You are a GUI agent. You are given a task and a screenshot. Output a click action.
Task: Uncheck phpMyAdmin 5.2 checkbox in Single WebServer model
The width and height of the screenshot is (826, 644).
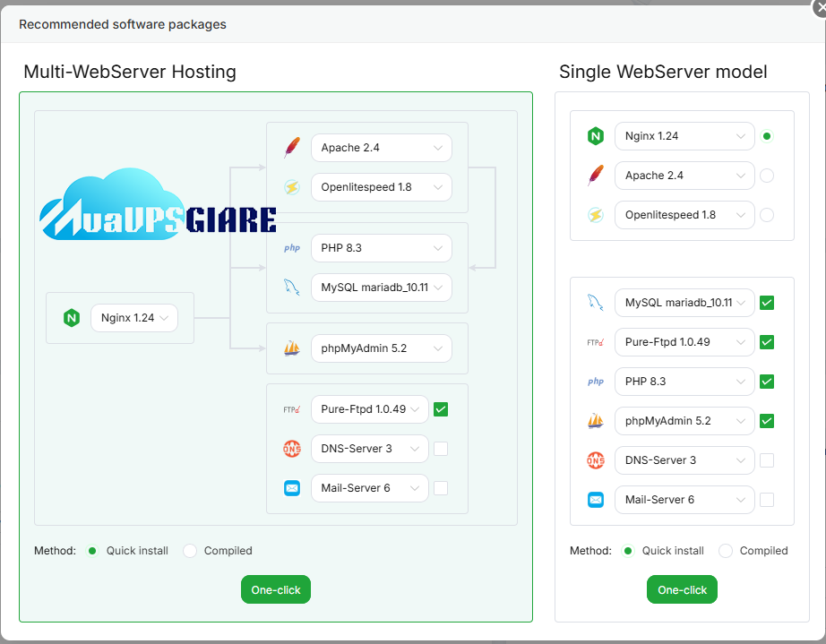(767, 421)
